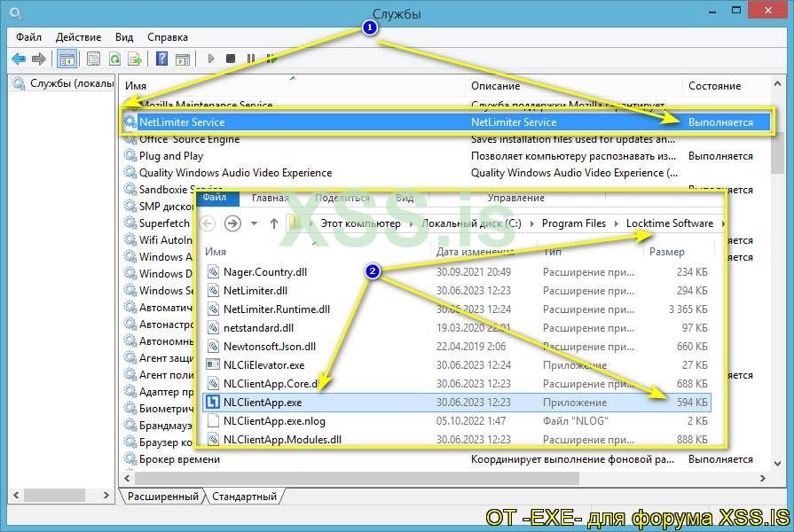The image size is (794, 532).
Task: Select the Office Source Engine service
Action: (x=189, y=139)
